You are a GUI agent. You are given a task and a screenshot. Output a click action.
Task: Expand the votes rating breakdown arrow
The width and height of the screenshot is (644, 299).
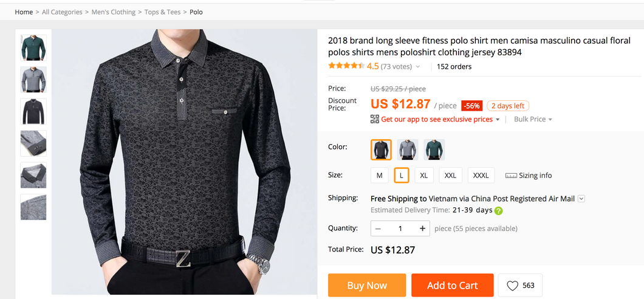[418, 67]
